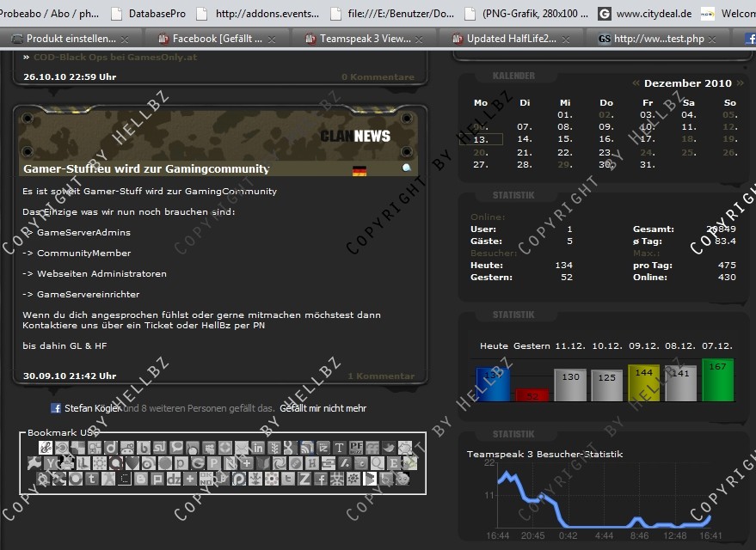The image size is (756, 550).
Task: Click the Facebook logo beside Stefan Kögler
Action: 56,408
